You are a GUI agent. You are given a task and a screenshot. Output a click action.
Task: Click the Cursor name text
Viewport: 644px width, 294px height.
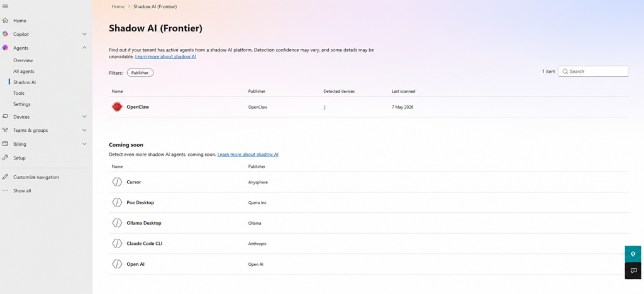pyautogui.click(x=134, y=182)
